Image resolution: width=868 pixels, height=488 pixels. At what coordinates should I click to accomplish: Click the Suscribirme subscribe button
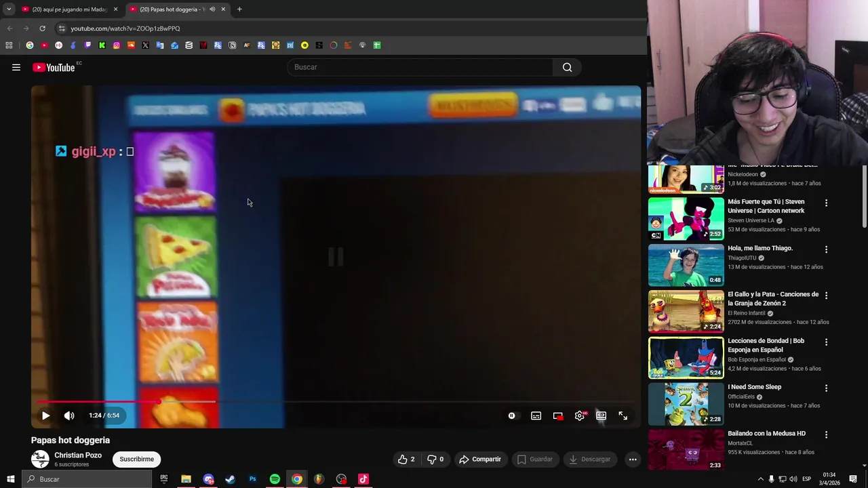pos(136,459)
